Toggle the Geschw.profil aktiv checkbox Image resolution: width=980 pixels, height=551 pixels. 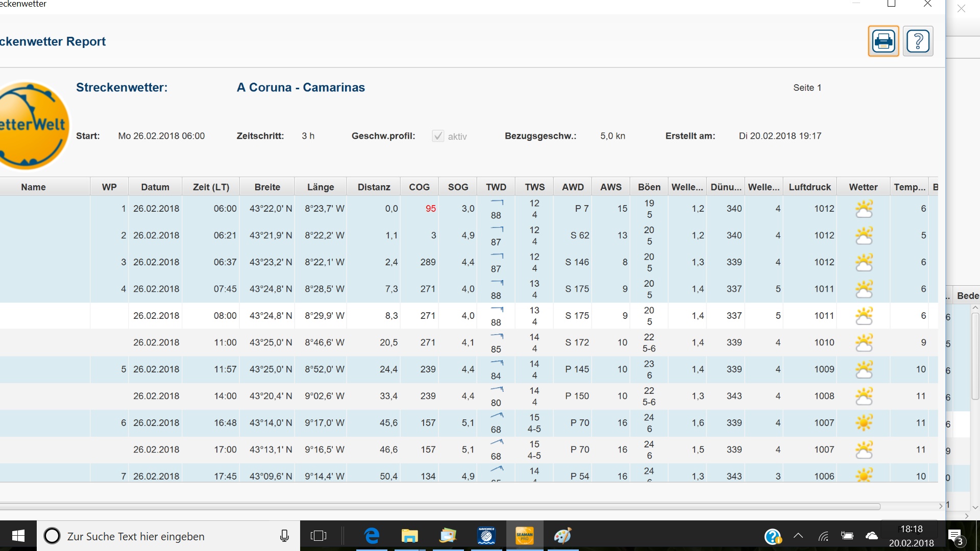(438, 136)
